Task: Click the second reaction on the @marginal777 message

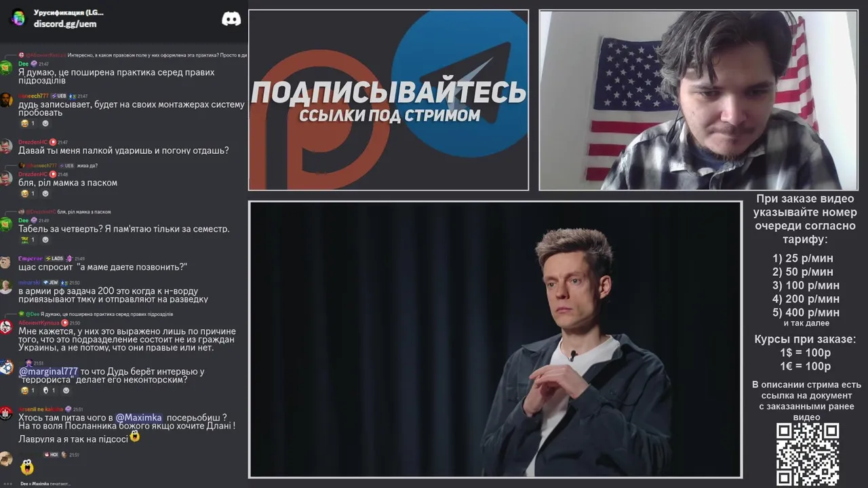Action: pos(49,390)
